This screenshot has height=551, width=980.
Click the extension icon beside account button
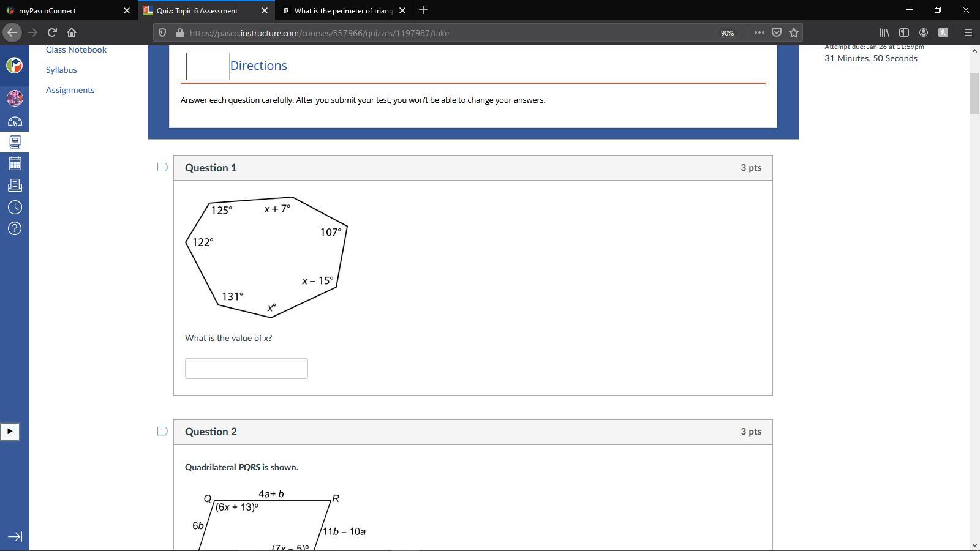click(x=943, y=32)
